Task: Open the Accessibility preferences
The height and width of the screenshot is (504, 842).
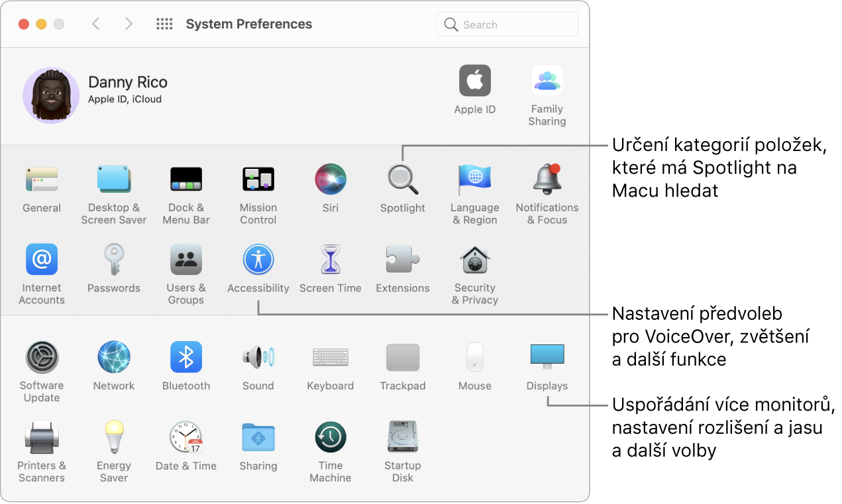Action: (258, 260)
